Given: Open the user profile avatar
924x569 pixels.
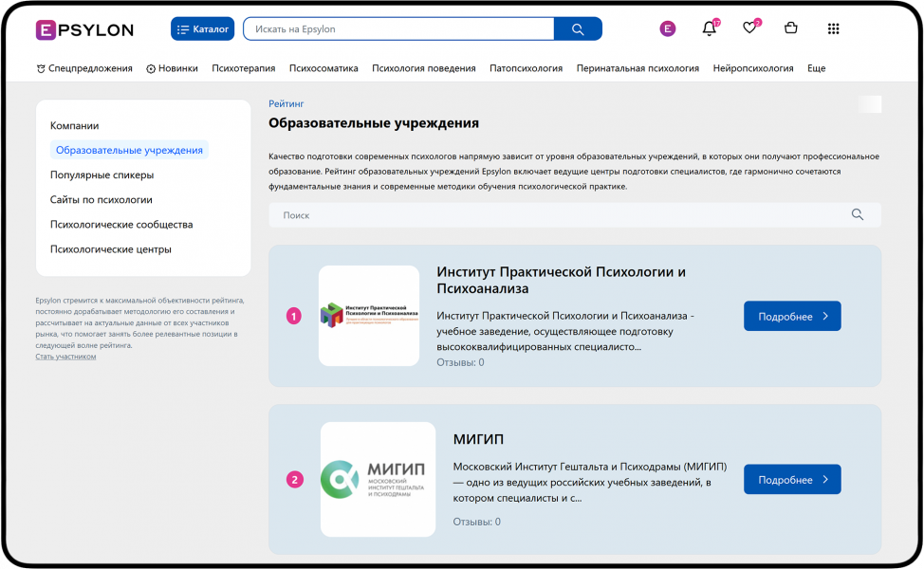Looking at the screenshot, I should 668,28.
